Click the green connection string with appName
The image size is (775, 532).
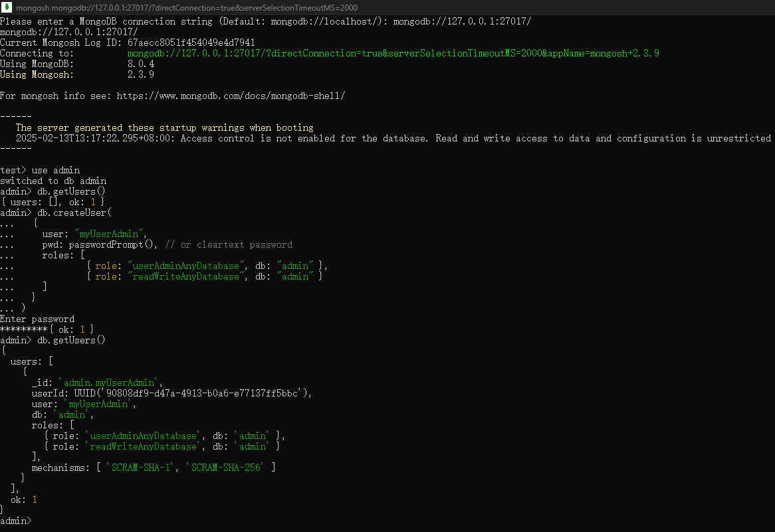click(x=393, y=53)
